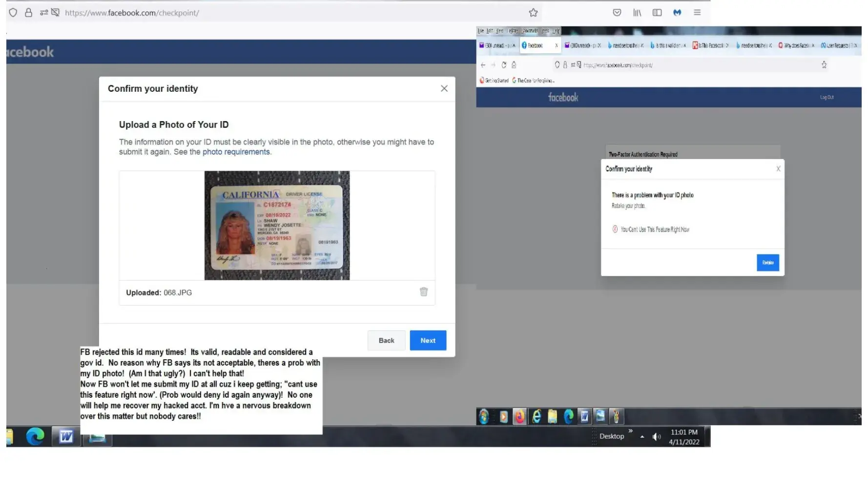Open Microsoft Word from the taskbar
Screen dimensions: 868x488
point(66,436)
